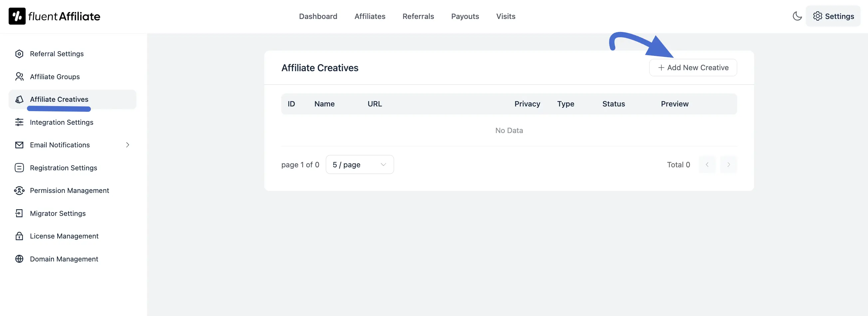The image size is (868, 316).
Task: Open the Payouts section
Action: coord(465,16)
